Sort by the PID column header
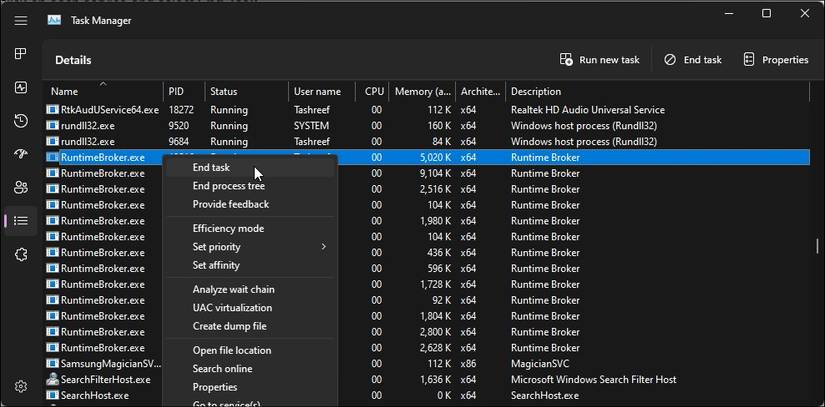 click(184, 91)
